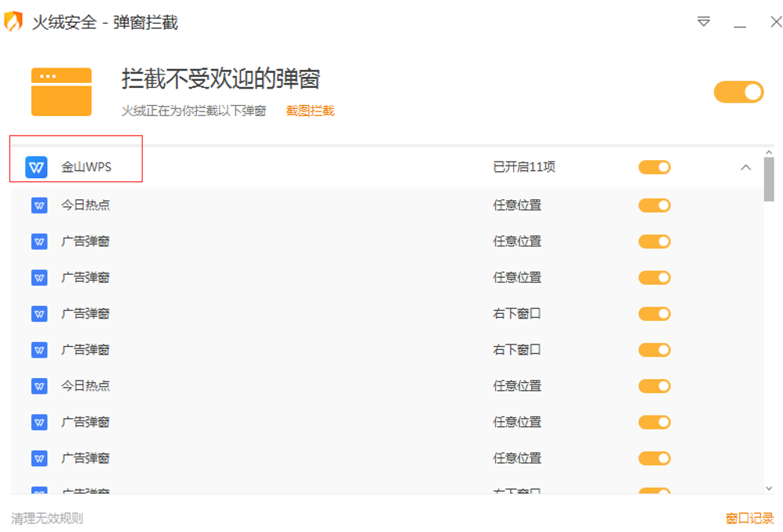Click the WPS icon of the second 今日热点 row

pos(39,386)
